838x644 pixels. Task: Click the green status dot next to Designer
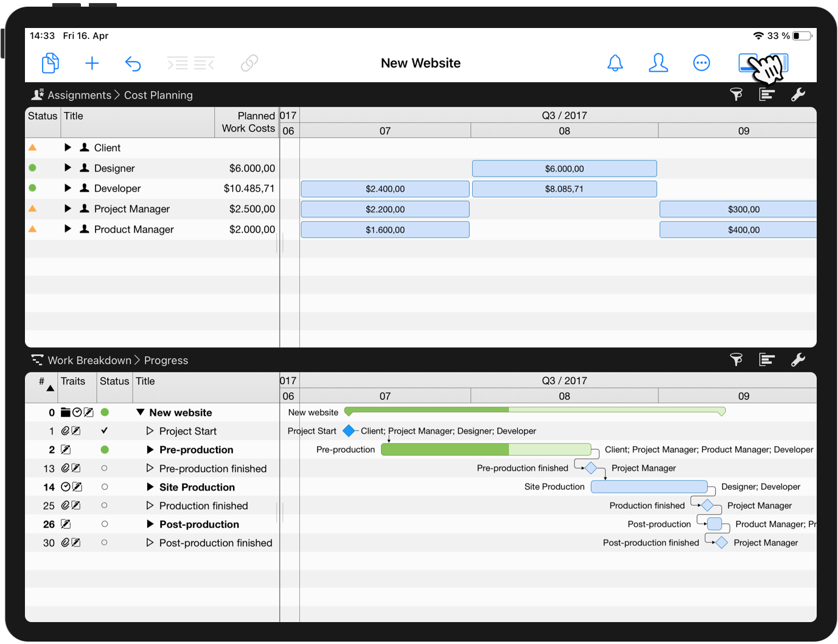pyautogui.click(x=32, y=168)
